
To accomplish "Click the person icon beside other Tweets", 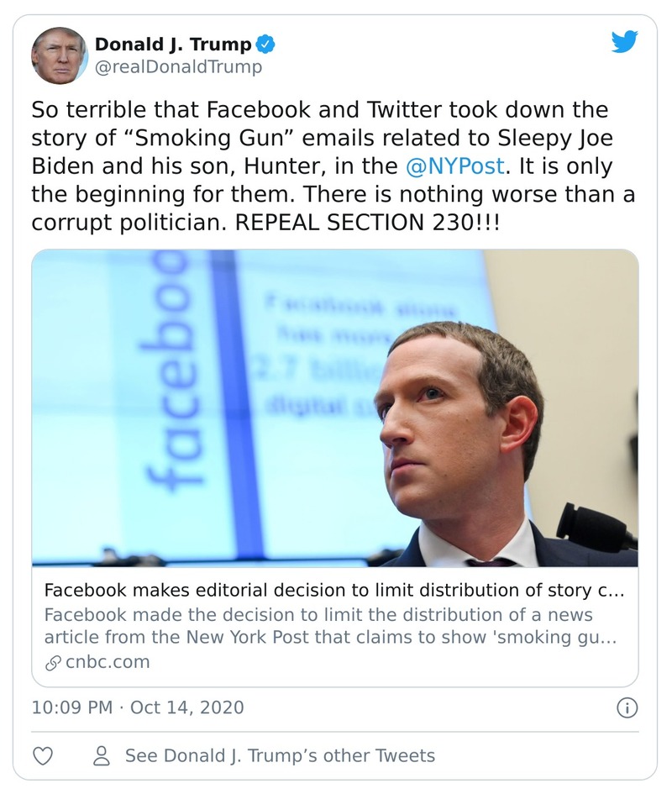I will [x=102, y=755].
